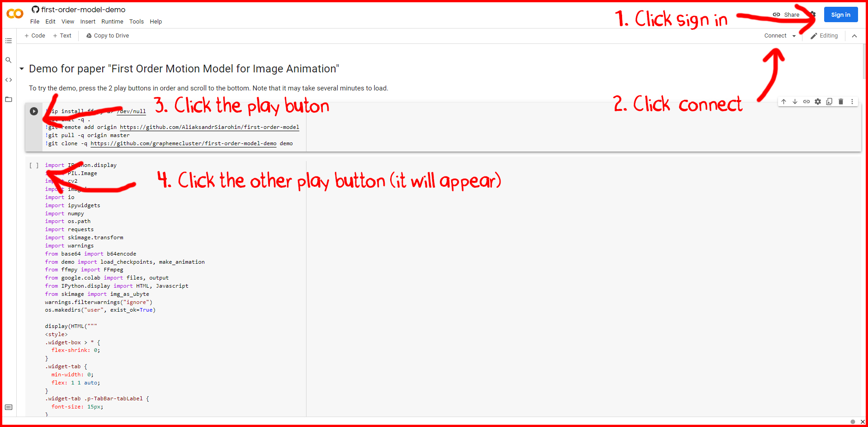The image size is (868, 427).
Task: Move cell up with the arrow icon
Action: pyautogui.click(x=783, y=102)
